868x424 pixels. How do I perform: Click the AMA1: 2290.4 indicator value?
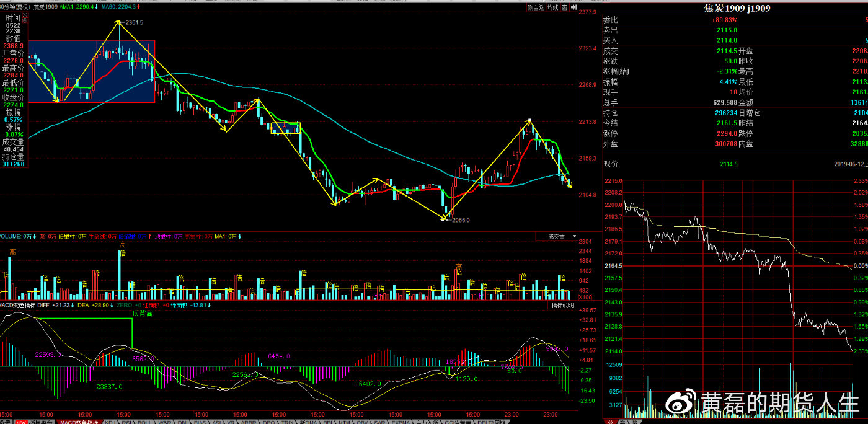coord(77,7)
